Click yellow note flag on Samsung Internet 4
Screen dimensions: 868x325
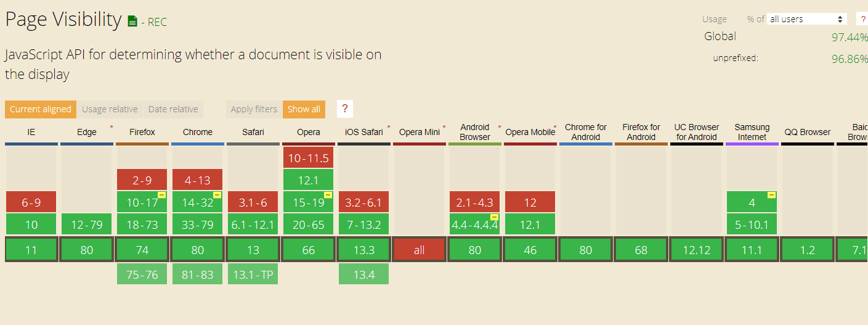point(771,195)
